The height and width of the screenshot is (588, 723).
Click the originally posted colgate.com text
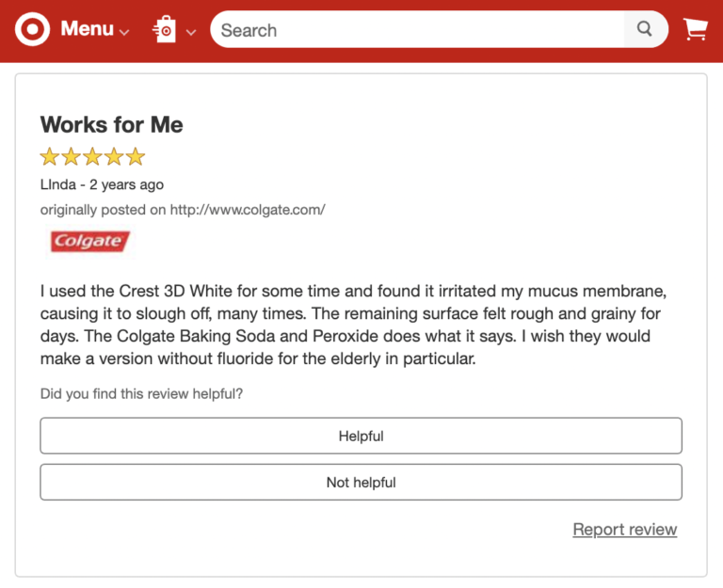click(x=183, y=210)
